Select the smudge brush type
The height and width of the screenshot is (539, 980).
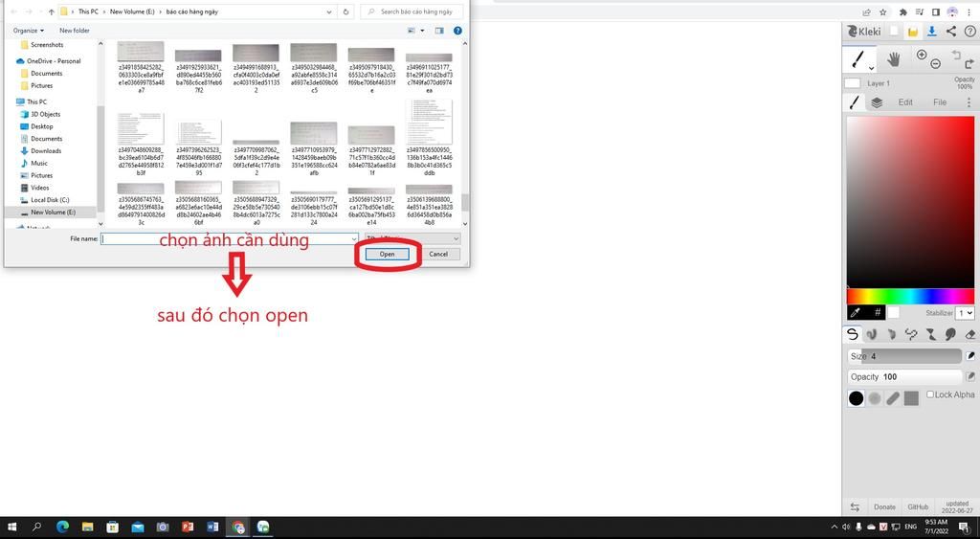coord(950,334)
